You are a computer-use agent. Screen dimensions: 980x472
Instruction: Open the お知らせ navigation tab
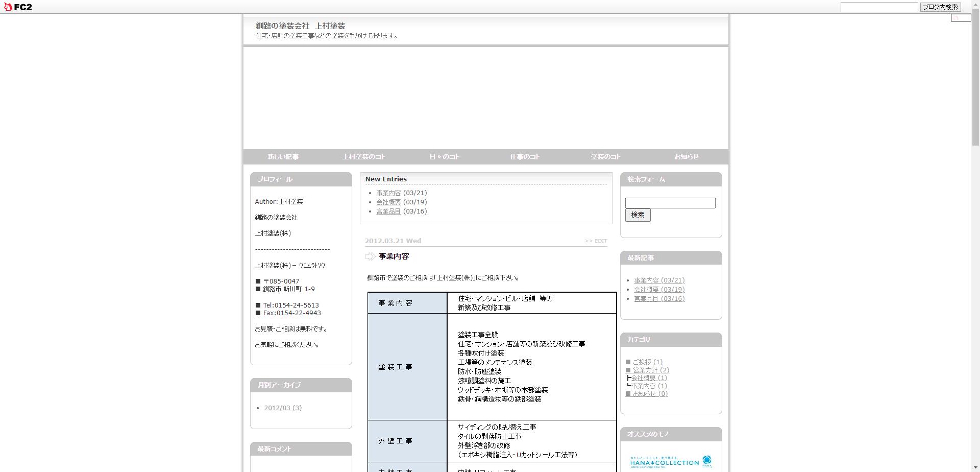point(687,157)
